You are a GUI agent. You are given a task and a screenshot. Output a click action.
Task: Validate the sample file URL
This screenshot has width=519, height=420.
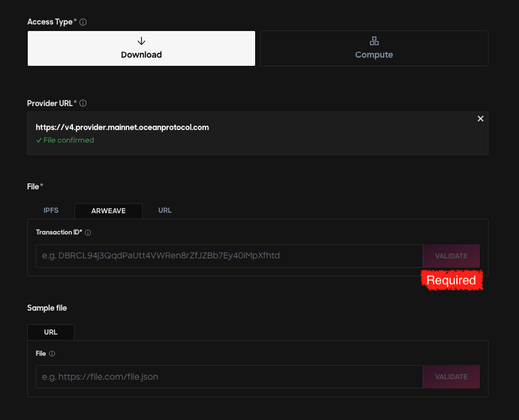tap(451, 376)
